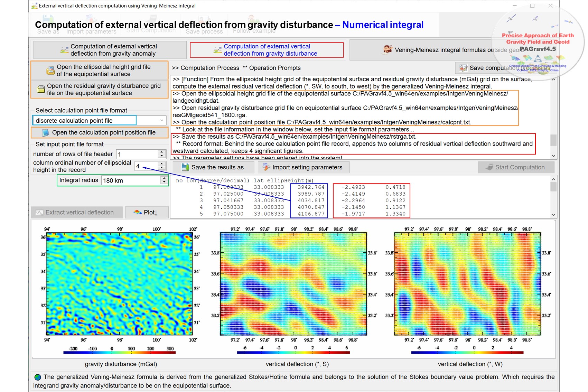Viewport: 588px width, 392px height.
Task: Click the ellipsoidal height grid file icon
Action: coord(50,71)
